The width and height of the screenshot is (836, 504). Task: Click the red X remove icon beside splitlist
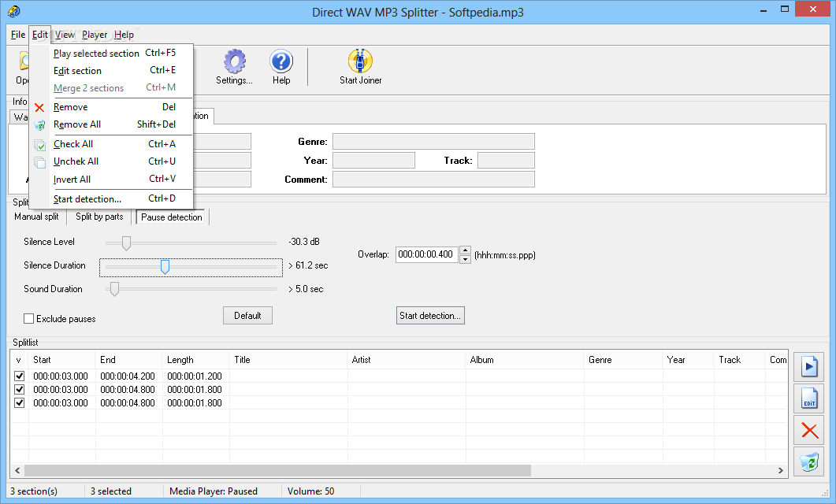(809, 431)
